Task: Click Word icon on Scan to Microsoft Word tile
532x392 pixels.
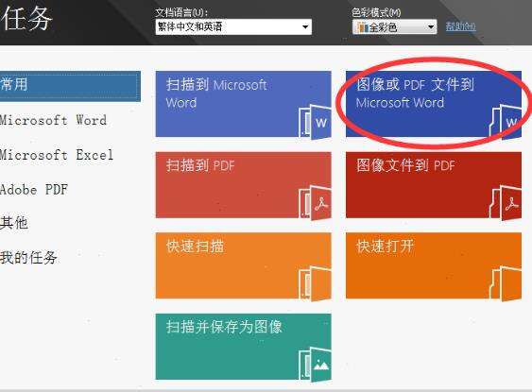Action: coord(316,122)
